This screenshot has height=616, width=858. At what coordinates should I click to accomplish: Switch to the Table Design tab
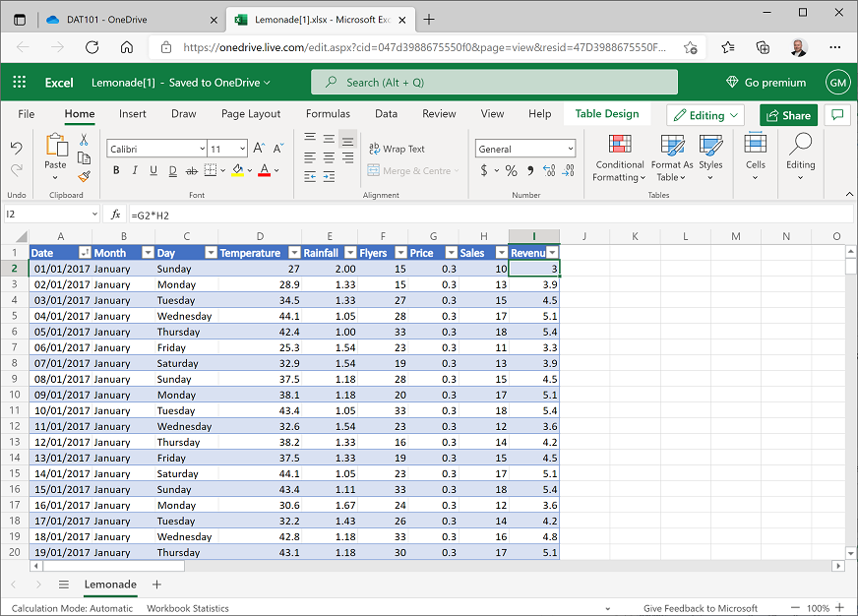607,113
